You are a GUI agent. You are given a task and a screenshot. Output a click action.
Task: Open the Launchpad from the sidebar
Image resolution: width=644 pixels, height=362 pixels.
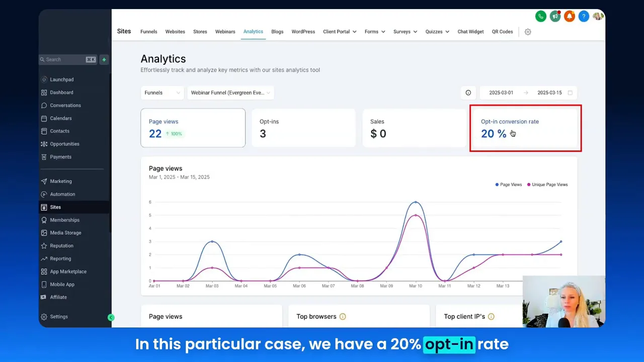click(61, 79)
